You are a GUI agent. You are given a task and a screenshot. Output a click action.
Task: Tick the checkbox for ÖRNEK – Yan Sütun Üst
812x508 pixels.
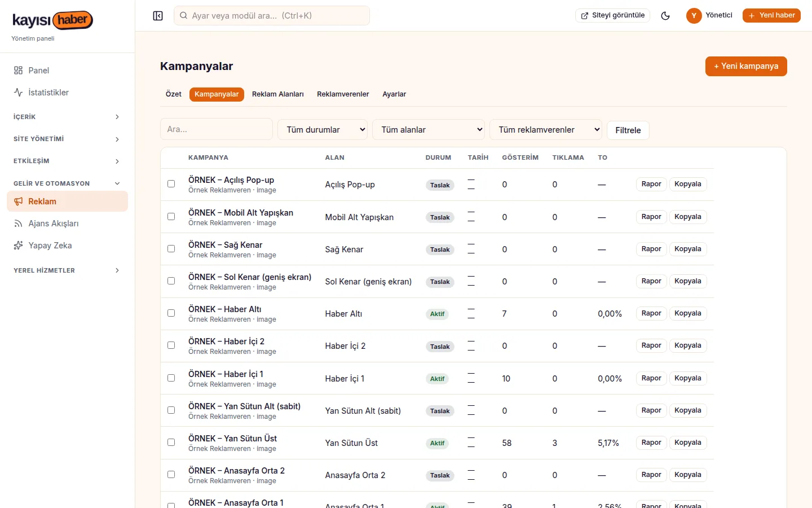click(x=171, y=443)
